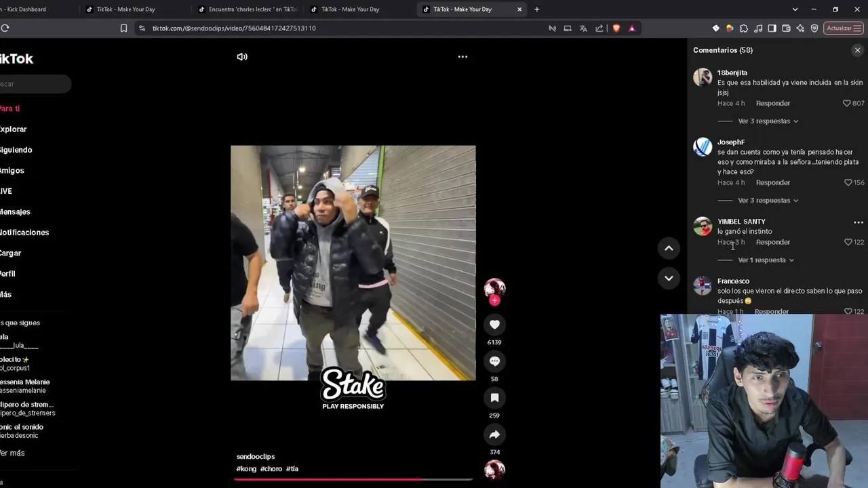This screenshot has height=488, width=868.
Task: Open Brave Shields lion icon
Action: pyautogui.click(x=616, y=28)
